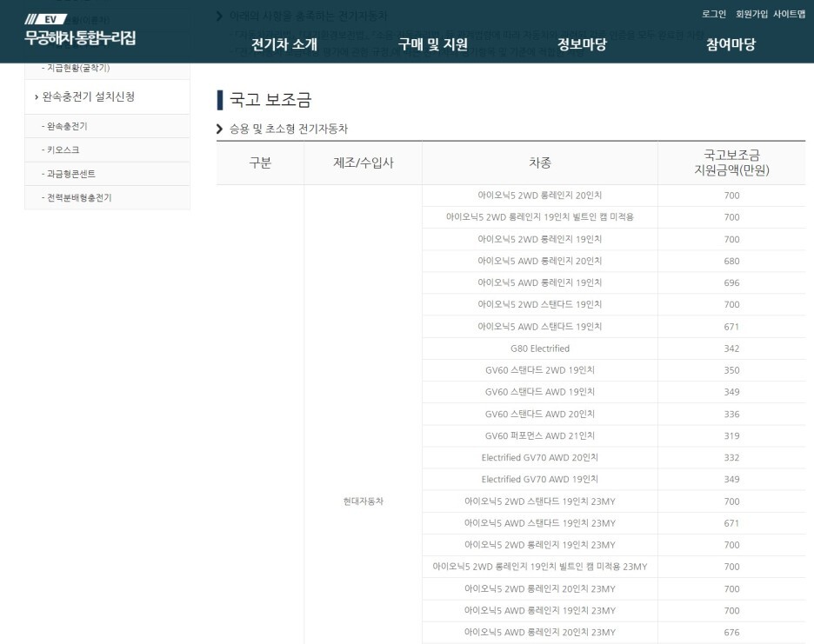This screenshot has width=814, height=644.
Task: Click subsidy amount 680
Action: coord(731,261)
